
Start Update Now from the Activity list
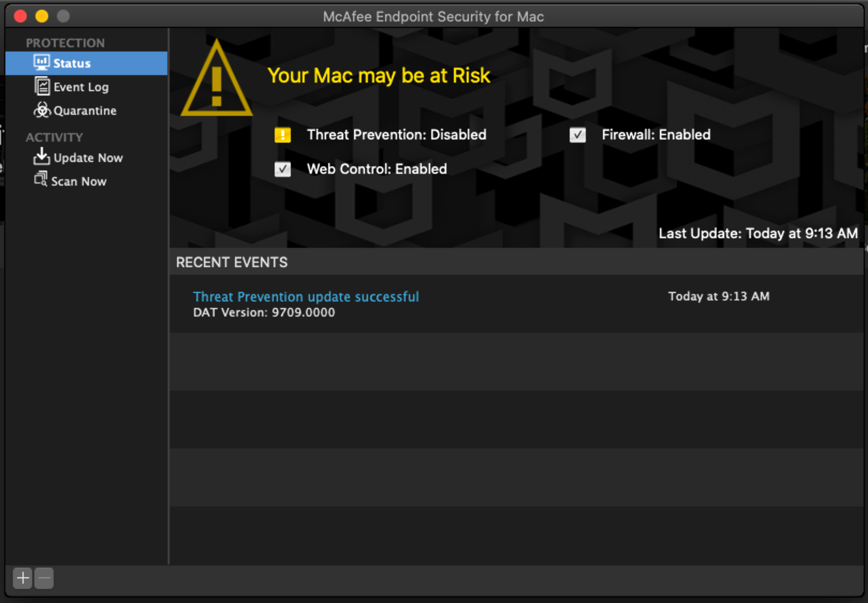point(86,158)
